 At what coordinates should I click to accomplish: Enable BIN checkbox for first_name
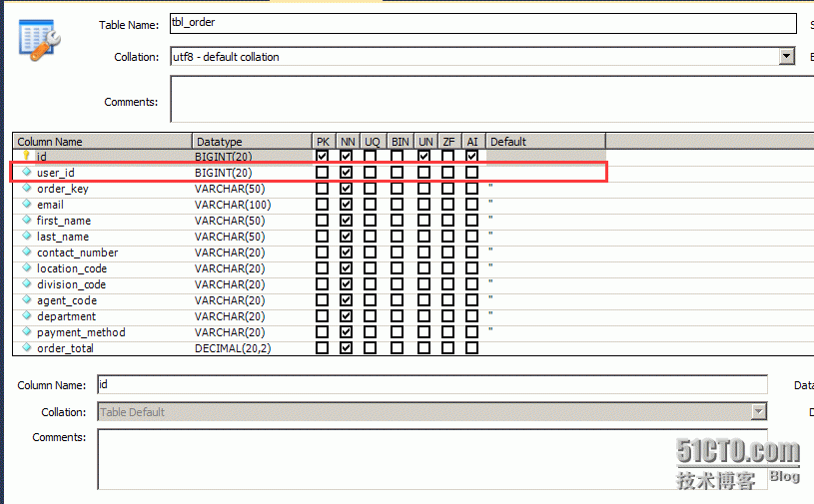[398, 221]
